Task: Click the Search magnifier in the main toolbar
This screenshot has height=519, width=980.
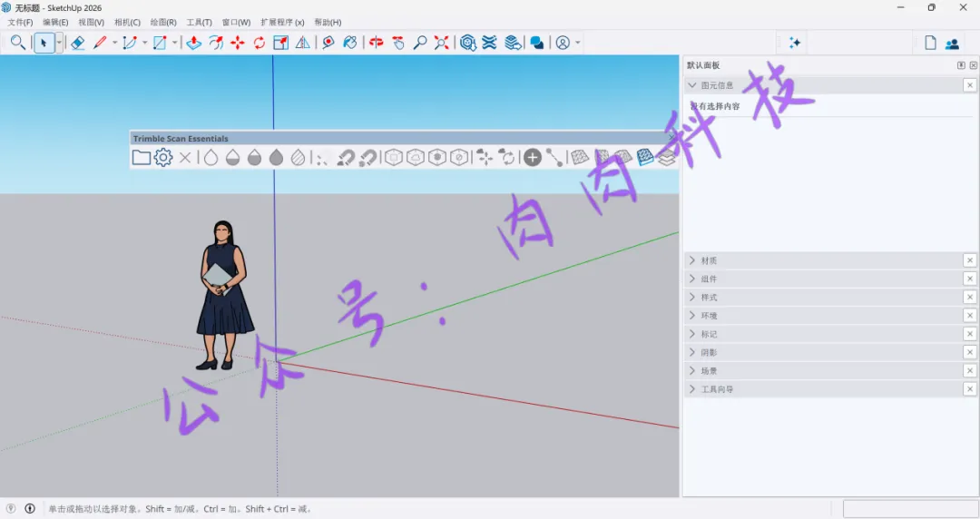Action: pyautogui.click(x=18, y=43)
